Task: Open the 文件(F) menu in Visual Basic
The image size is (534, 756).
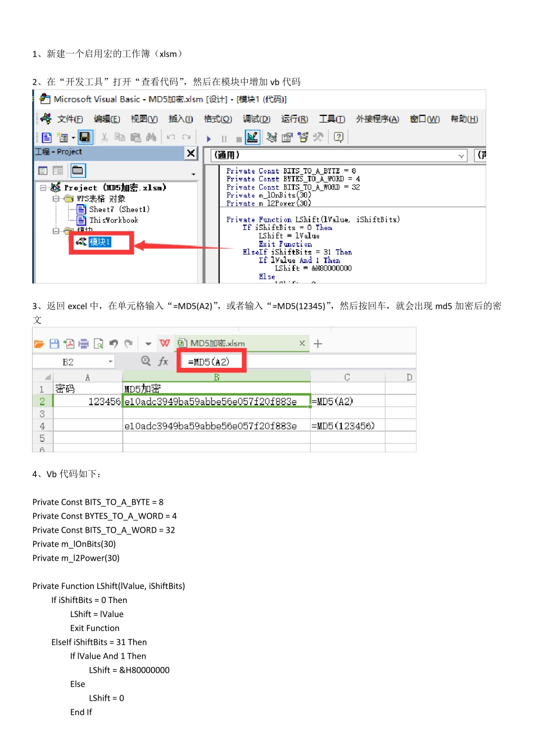Action: 70,119
